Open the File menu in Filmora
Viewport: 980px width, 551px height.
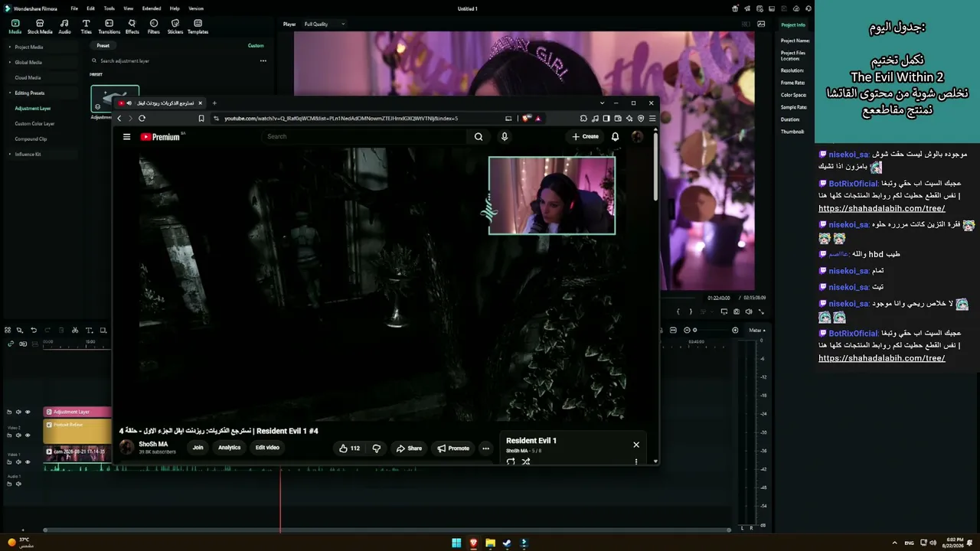[x=74, y=8]
